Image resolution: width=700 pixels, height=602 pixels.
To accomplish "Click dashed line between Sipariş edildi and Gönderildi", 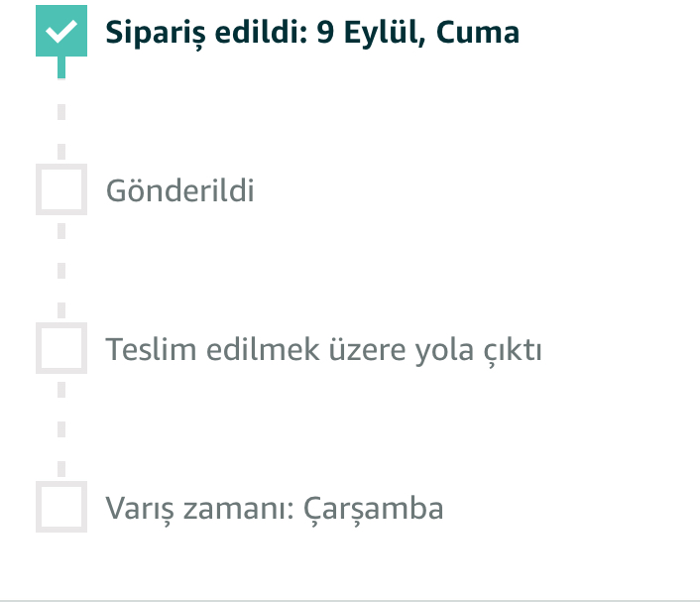I will coord(61,111).
